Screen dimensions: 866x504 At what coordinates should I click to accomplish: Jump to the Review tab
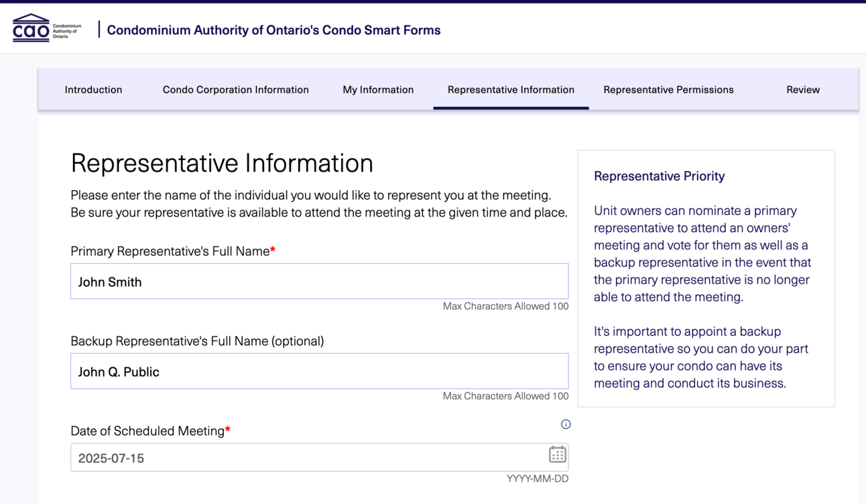pyautogui.click(x=803, y=89)
